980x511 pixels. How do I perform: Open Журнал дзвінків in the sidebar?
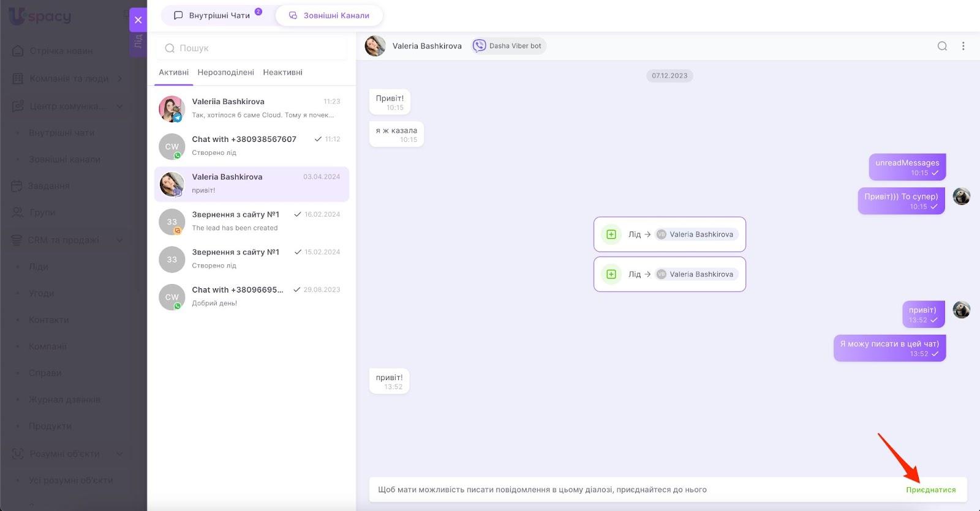(x=64, y=400)
